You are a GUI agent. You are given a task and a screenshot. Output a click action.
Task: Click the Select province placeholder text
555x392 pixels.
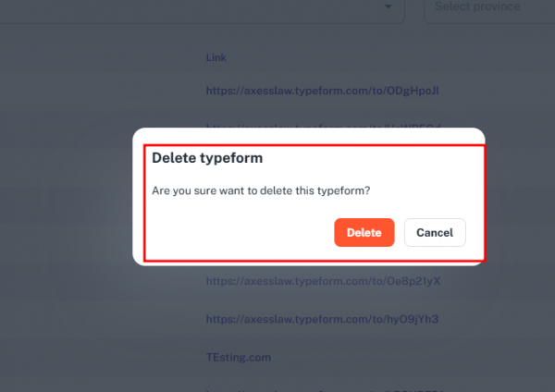pyautogui.click(x=477, y=7)
